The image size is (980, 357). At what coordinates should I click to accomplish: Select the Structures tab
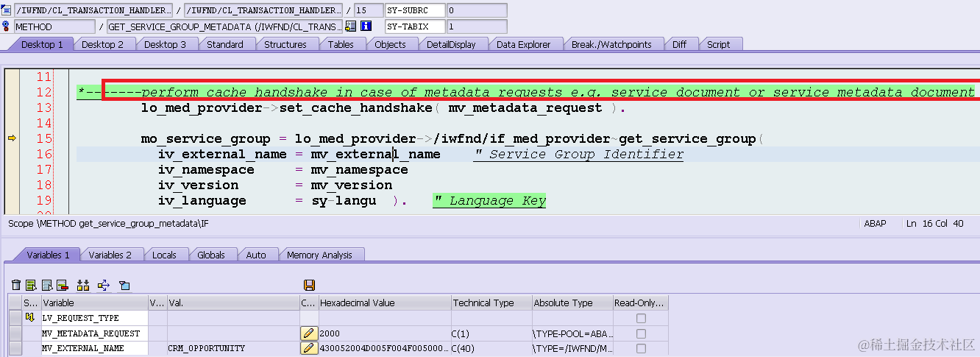(x=285, y=44)
